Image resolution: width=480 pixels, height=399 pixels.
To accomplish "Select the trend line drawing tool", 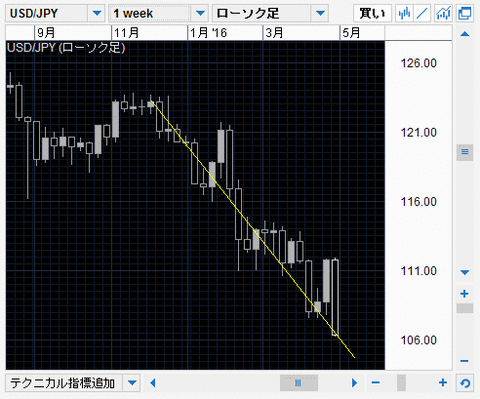I will (422, 13).
